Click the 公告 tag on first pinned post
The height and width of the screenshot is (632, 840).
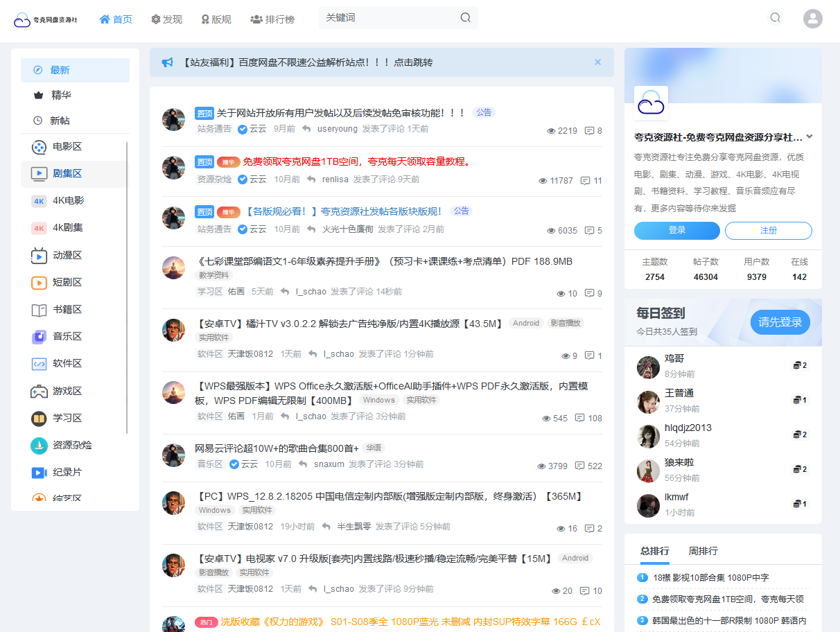click(x=483, y=112)
